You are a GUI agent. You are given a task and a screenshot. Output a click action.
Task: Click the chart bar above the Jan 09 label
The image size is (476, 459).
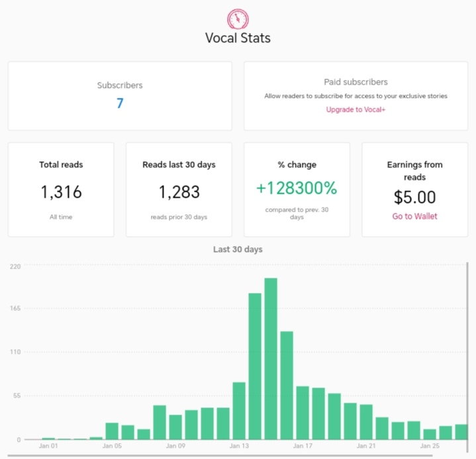[x=175, y=427]
